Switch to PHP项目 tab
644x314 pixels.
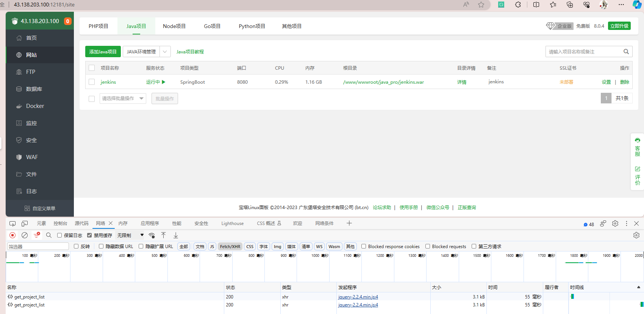[98, 26]
